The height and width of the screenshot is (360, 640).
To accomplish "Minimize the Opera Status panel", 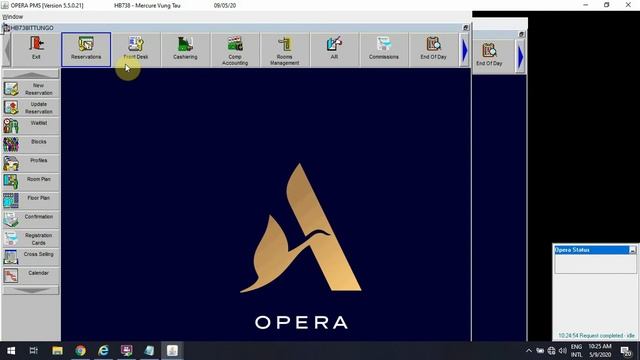I will 632,250.
